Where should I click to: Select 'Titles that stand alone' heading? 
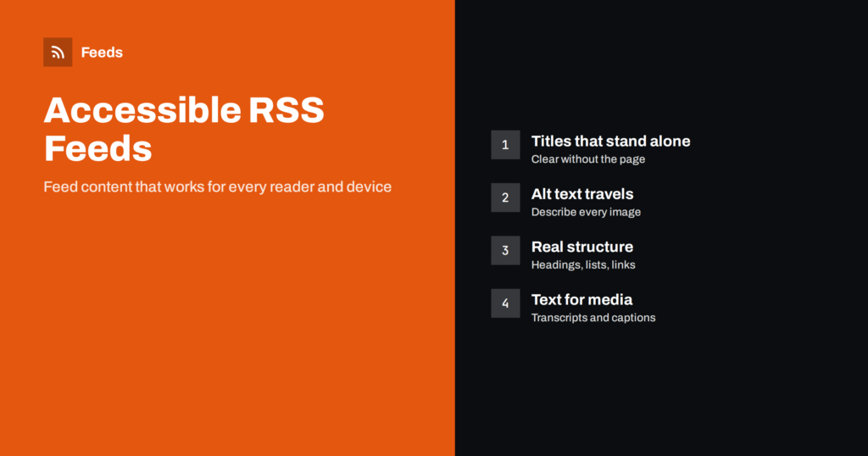click(x=610, y=141)
